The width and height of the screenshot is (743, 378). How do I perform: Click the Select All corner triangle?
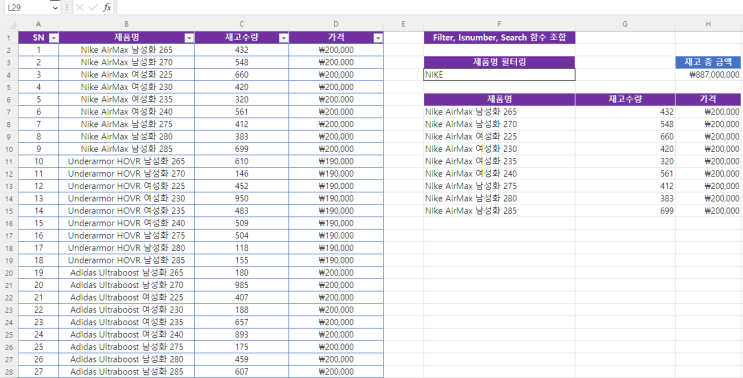(12, 25)
